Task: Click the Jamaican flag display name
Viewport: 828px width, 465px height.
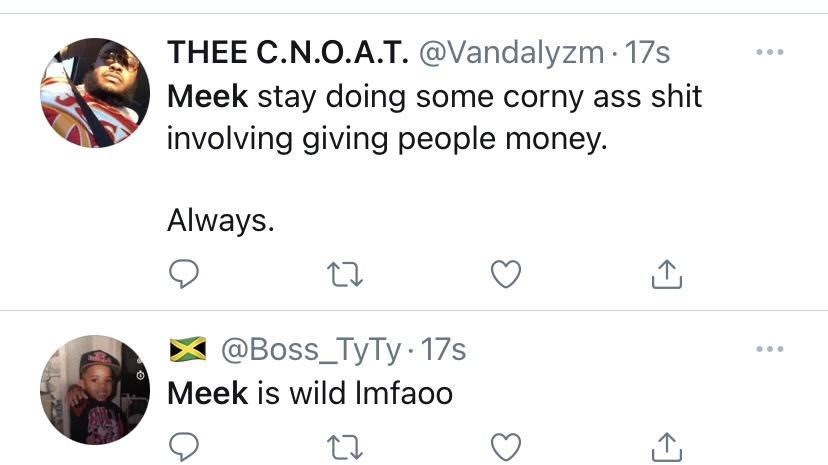Action: click(x=188, y=349)
